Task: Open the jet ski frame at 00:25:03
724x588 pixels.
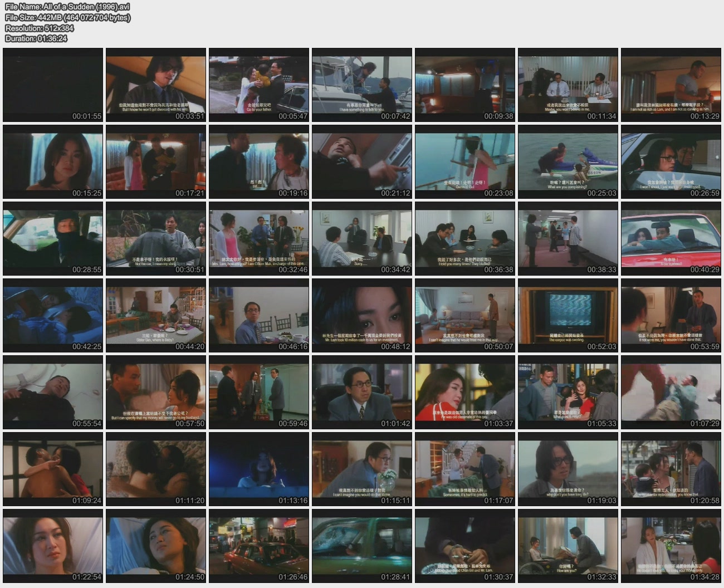Action: (x=568, y=161)
